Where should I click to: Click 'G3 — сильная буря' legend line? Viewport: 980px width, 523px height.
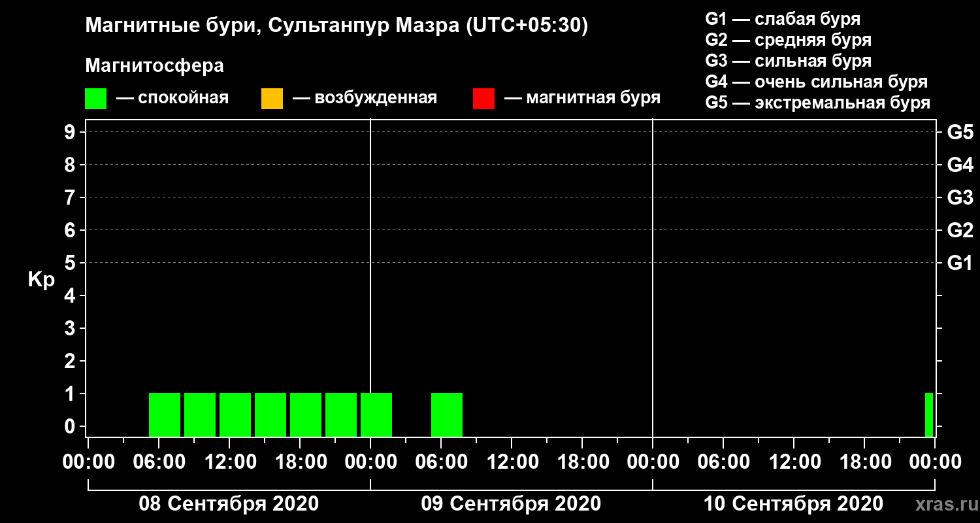coord(789,61)
